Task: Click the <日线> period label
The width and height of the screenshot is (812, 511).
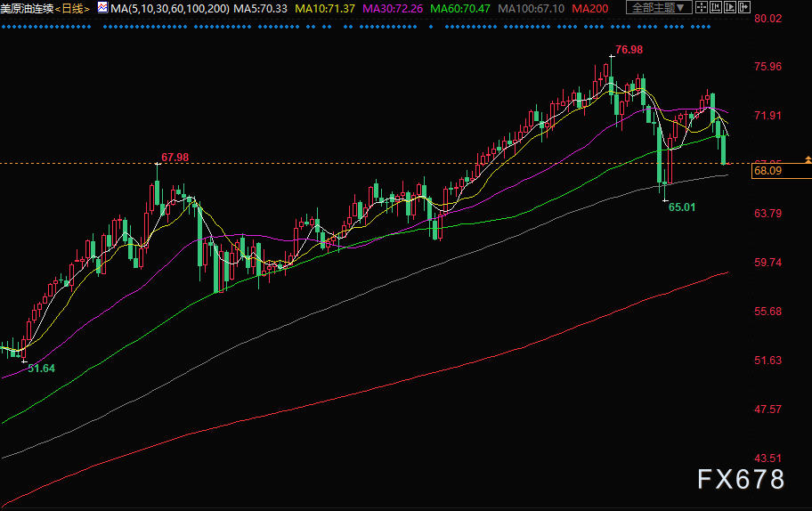Action: click(x=72, y=9)
